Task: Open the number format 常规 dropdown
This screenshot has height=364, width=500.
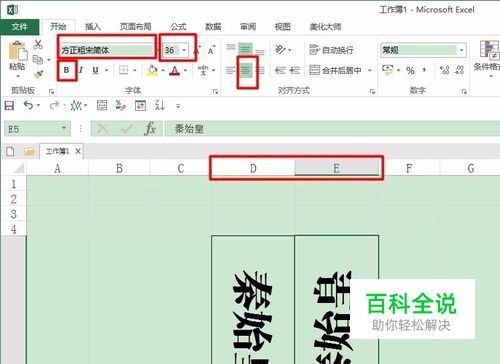Action: coord(462,50)
